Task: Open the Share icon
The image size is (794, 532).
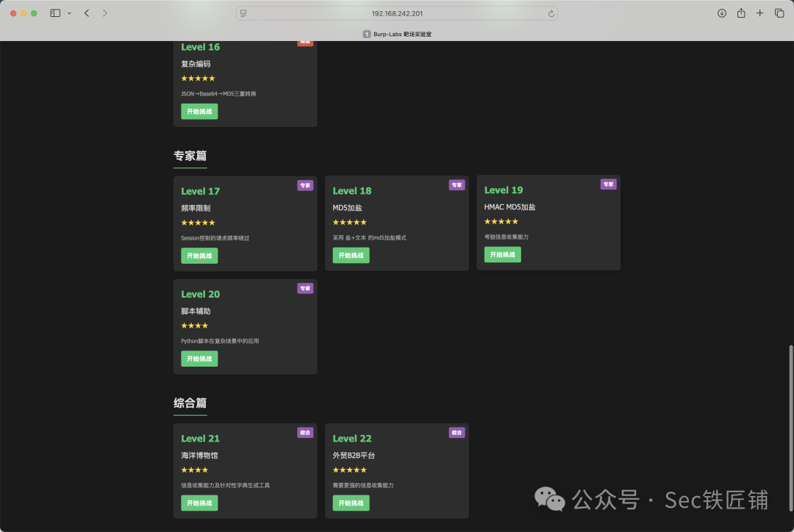Action: (x=741, y=12)
